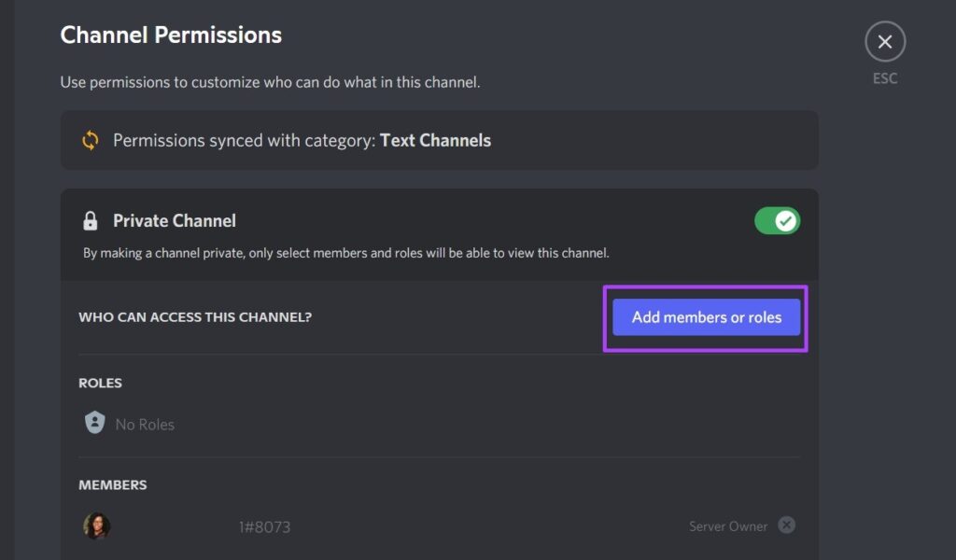The image size is (956, 560).
Task: Click the orange permissions sync icon
Action: tap(91, 141)
